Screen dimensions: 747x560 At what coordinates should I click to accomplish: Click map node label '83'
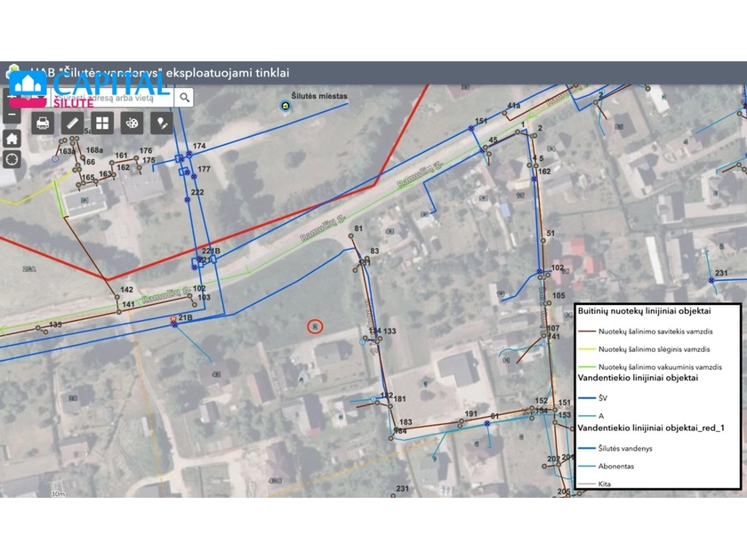point(375,251)
